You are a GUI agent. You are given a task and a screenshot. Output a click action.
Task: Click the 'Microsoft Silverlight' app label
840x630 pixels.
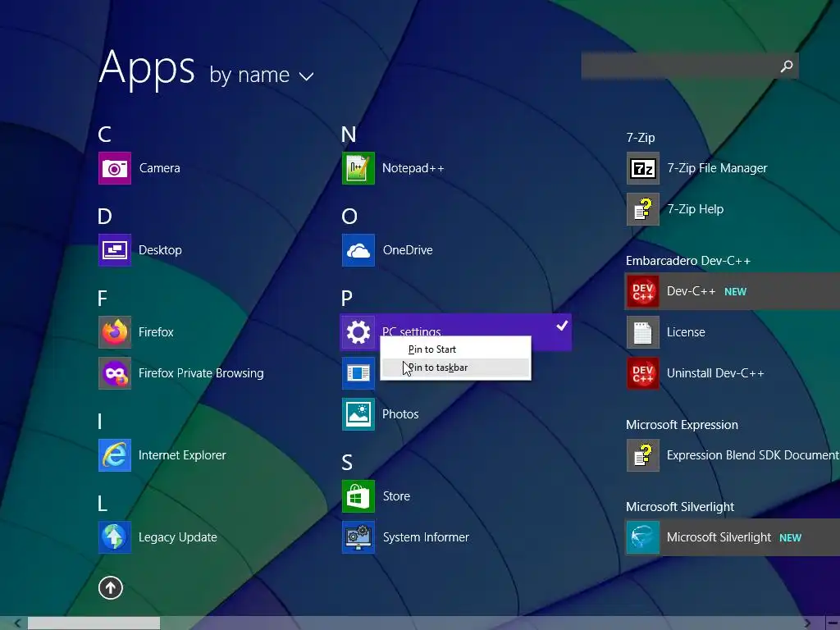tap(719, 537)
